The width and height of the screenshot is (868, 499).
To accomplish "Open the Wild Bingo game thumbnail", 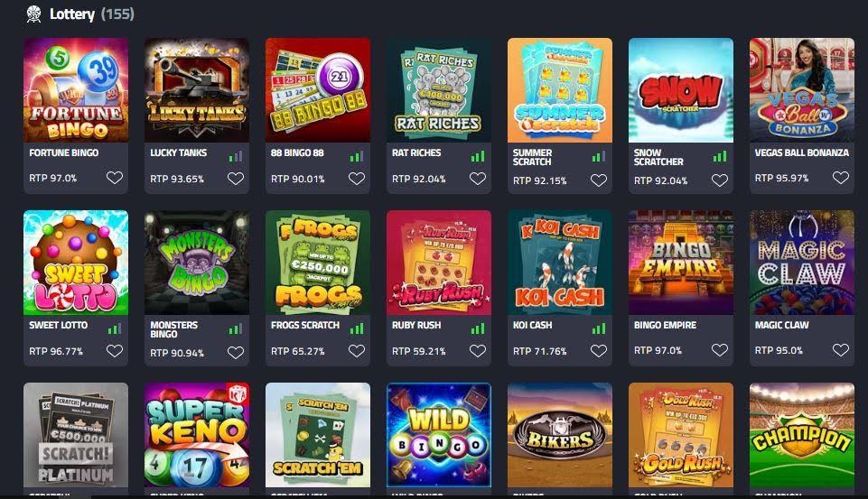I will click(x=439, y=435).
